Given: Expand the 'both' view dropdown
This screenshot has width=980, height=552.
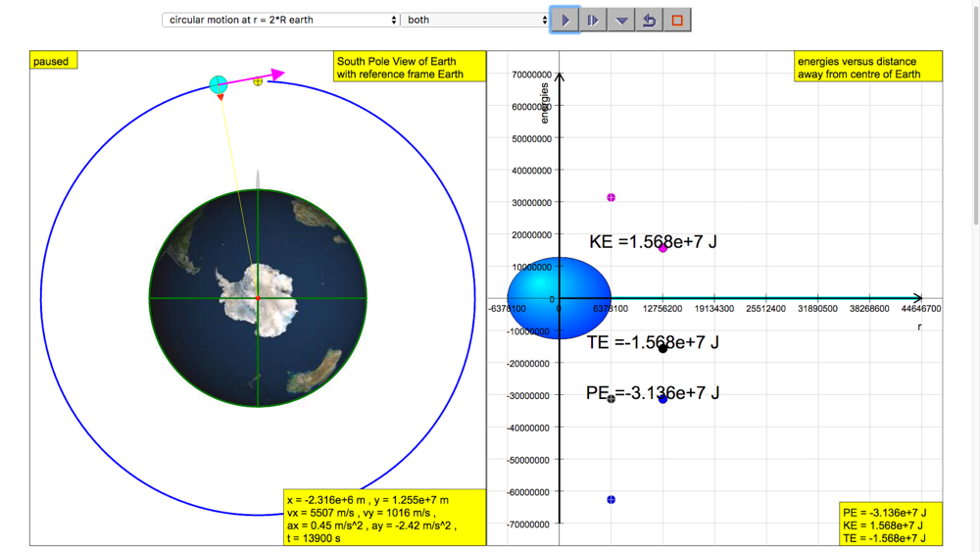Looking at the screenshot, I should 476,20.
